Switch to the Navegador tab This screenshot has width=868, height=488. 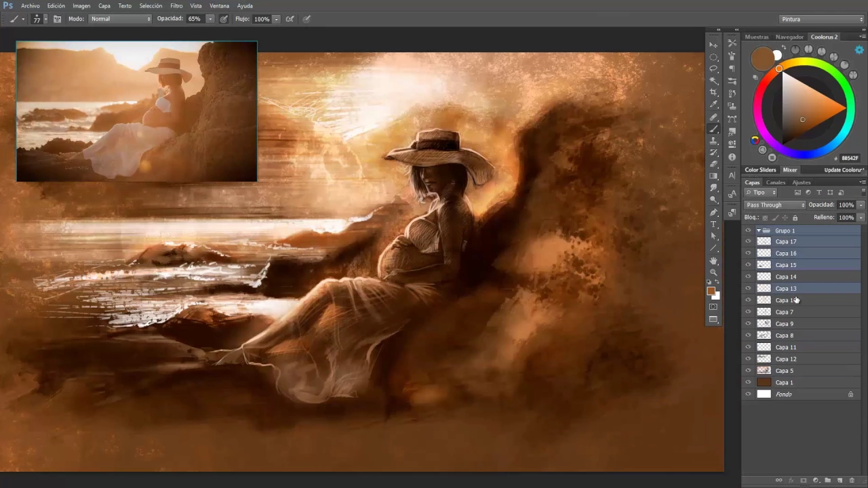click(x=789, y=37)
